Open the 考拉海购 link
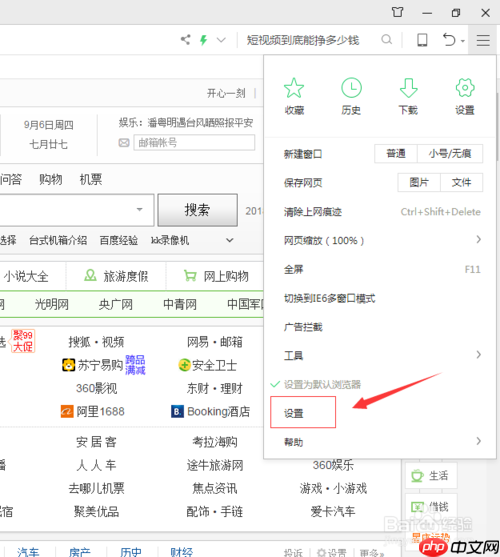 pyautogui.click(x=215, y=442)
